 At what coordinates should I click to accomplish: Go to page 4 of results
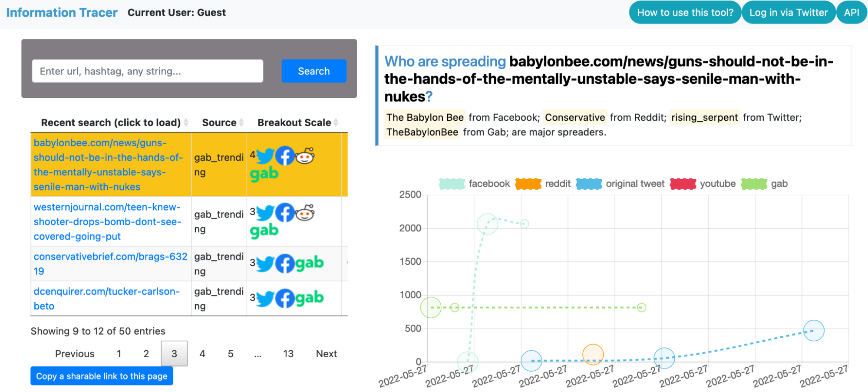point(202,354)
